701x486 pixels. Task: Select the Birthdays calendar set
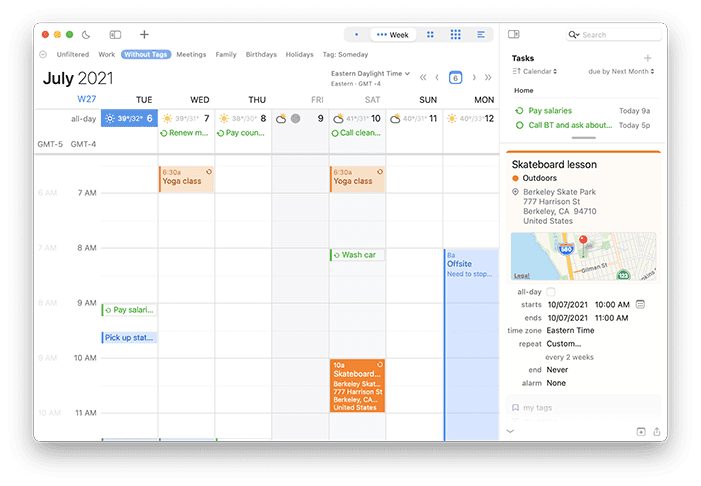261,55
